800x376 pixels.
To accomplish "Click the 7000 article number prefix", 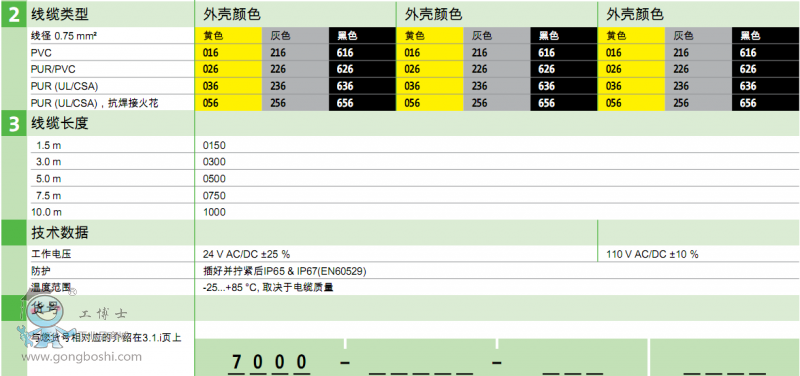I will 269,362.
